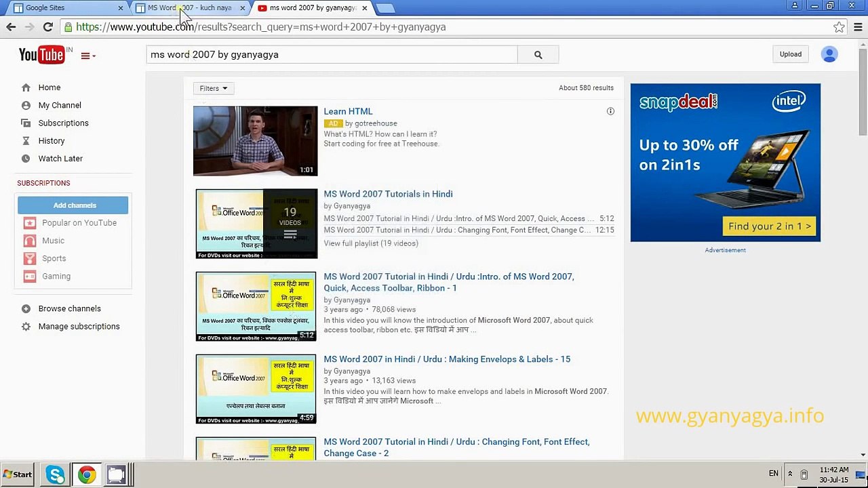Click Find your 2 in 1 in the Snapdeal ad
Image resolution: width=868 pixels, height=488 pixels.
pyautogui.click(x=769, y=226)
